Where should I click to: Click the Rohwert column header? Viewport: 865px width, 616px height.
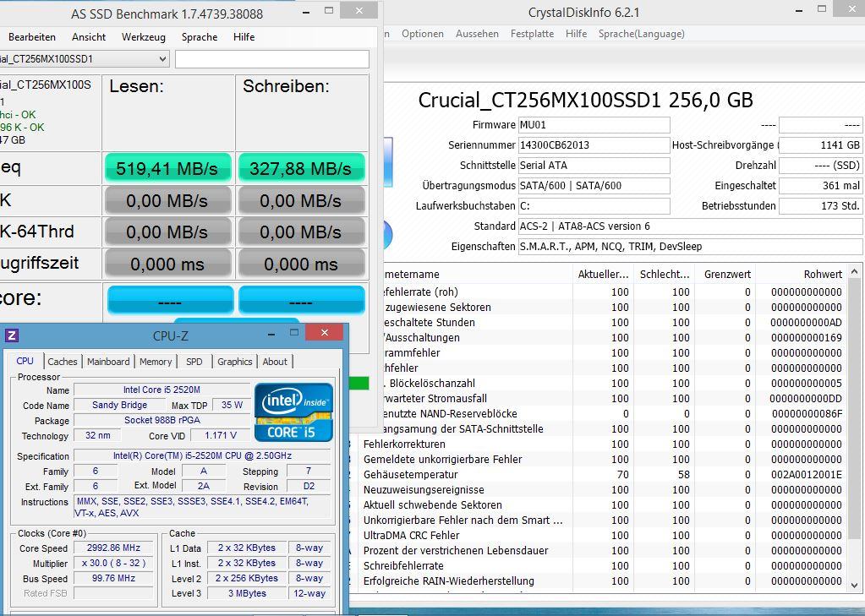(801, 274)
